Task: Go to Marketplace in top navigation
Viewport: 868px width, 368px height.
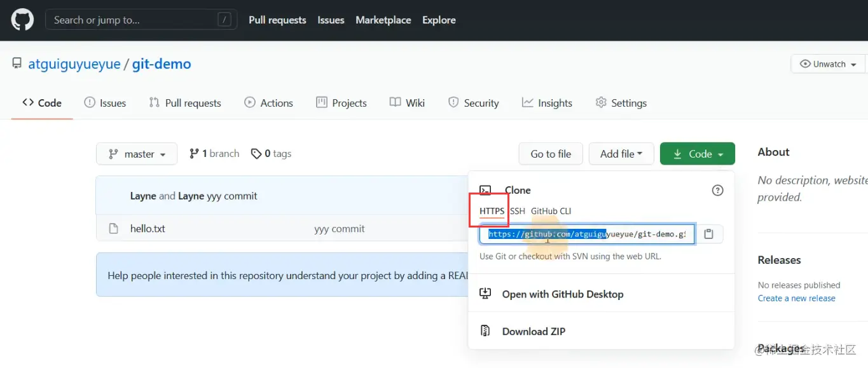Action: (383, 20)
